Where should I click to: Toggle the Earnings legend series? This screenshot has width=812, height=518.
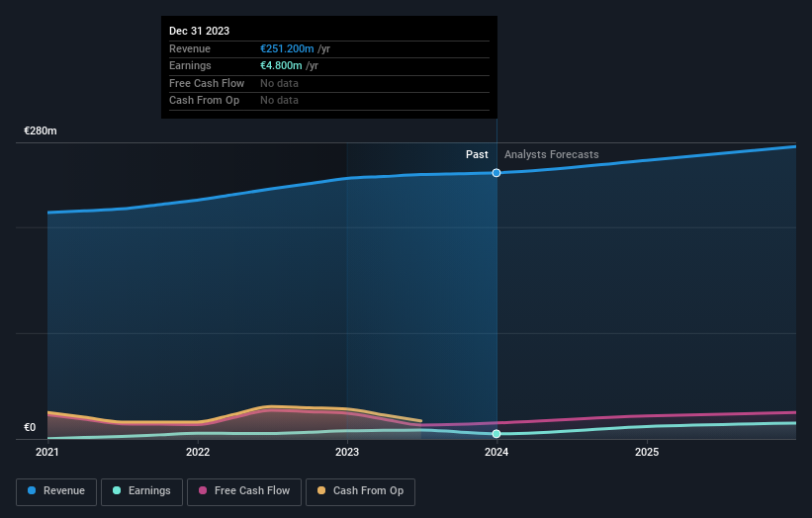(x=141, y=491)
